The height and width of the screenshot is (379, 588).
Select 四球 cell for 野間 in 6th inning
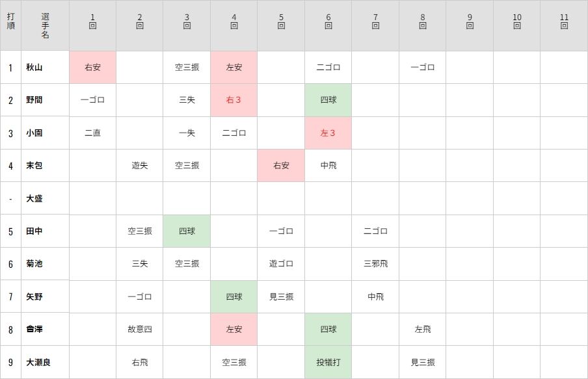pyautogui.click(x=328, y=100)
